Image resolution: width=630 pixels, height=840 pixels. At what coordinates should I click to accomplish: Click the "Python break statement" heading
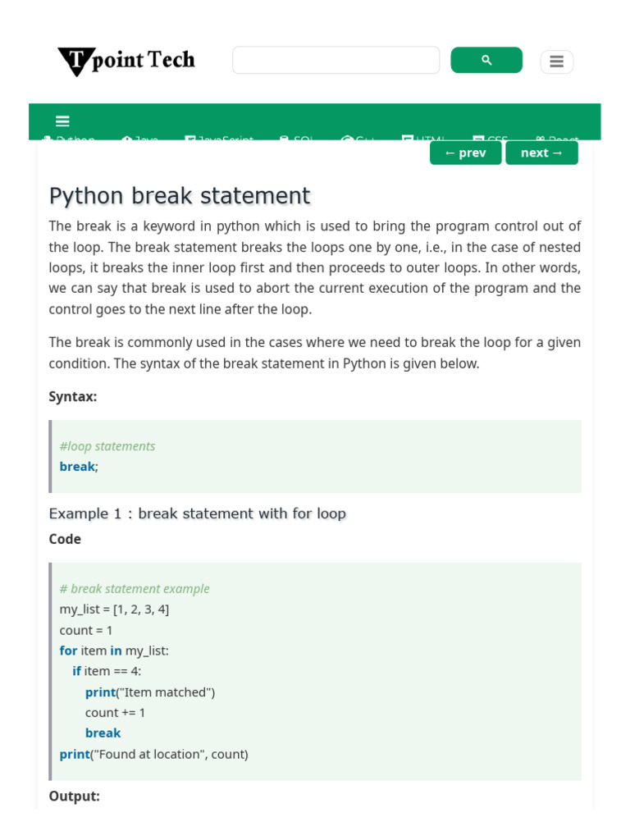[180, 196]
